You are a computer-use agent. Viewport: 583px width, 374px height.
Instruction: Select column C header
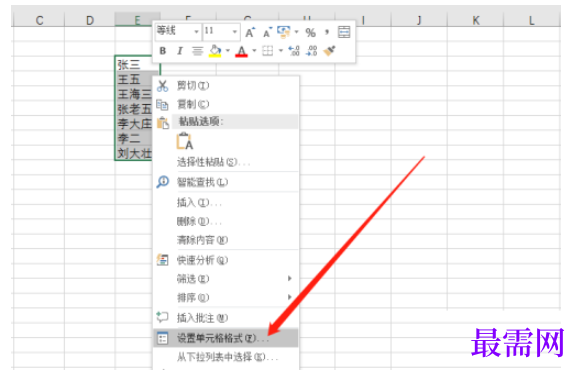[x=39, y=20]
